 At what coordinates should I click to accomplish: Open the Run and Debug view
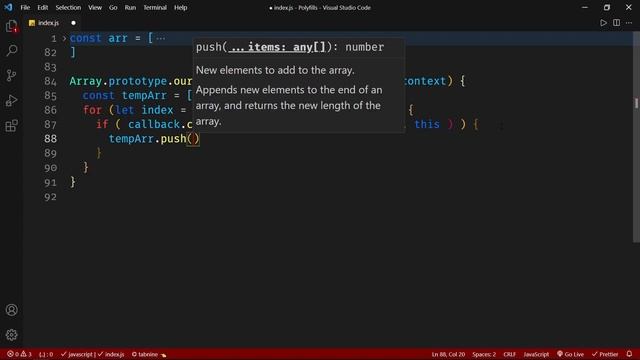tap(11, 100)
